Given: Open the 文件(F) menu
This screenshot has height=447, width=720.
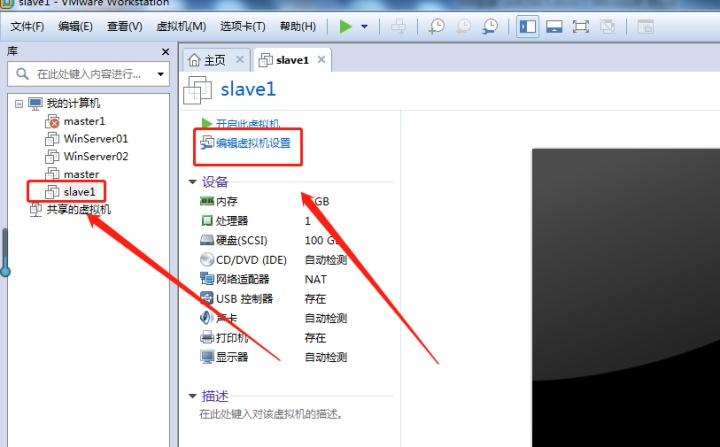Looking at the screenshot, I should point(27,27).
